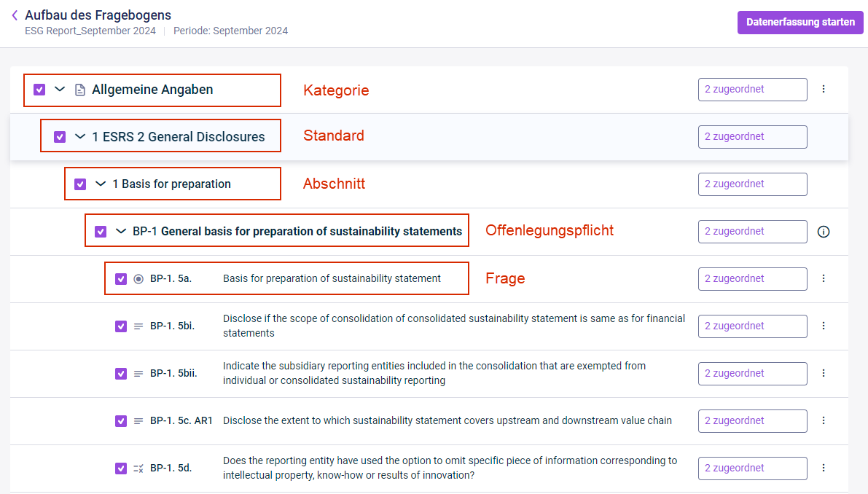The image size is (868, 494).
Task: Open three-dot menu for Allgemeine Angaben row
Action: pos(823,89)
